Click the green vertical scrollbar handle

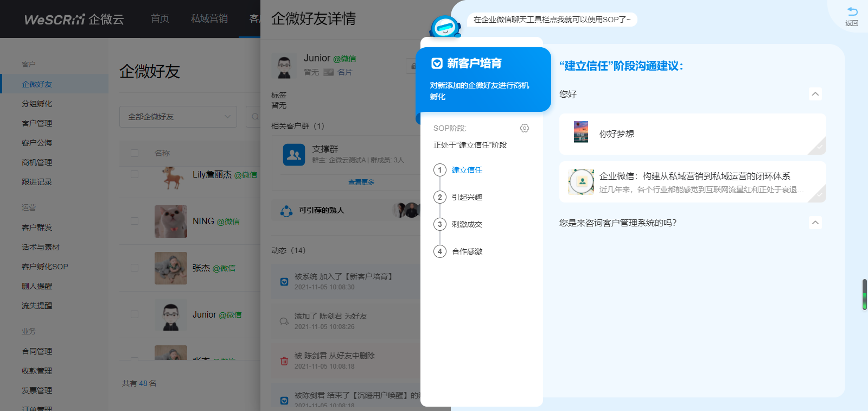(864, 295)
